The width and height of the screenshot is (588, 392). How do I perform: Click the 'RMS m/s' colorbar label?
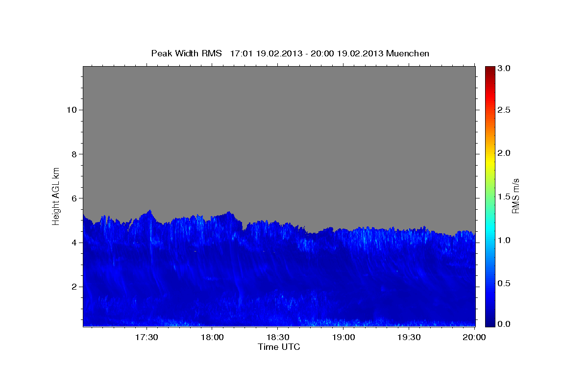point(515,196)
